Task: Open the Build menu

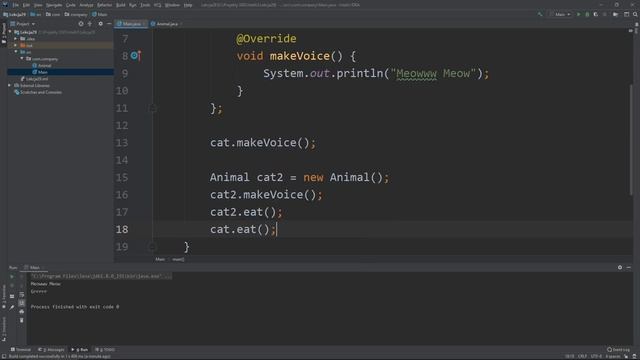Action: tap(121, 5)
